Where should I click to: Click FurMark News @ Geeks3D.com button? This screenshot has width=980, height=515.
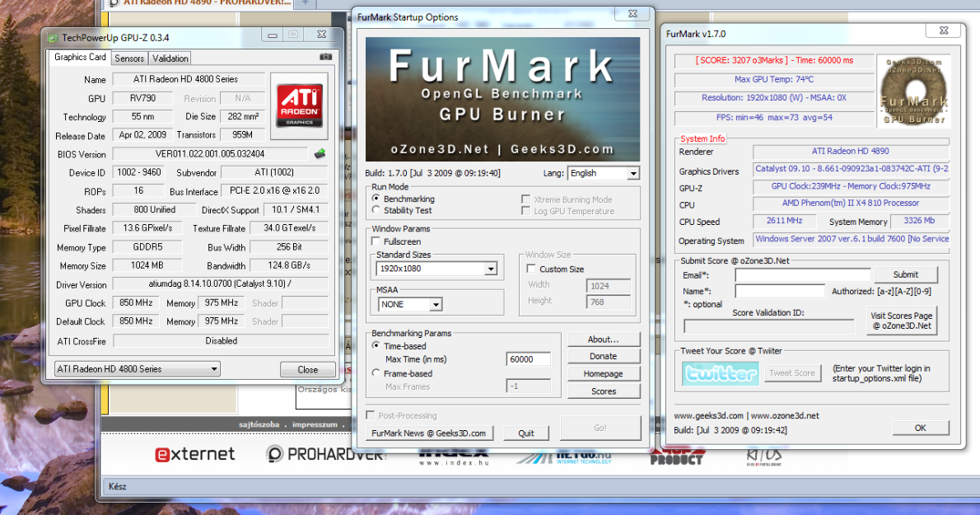click(429, 433)
